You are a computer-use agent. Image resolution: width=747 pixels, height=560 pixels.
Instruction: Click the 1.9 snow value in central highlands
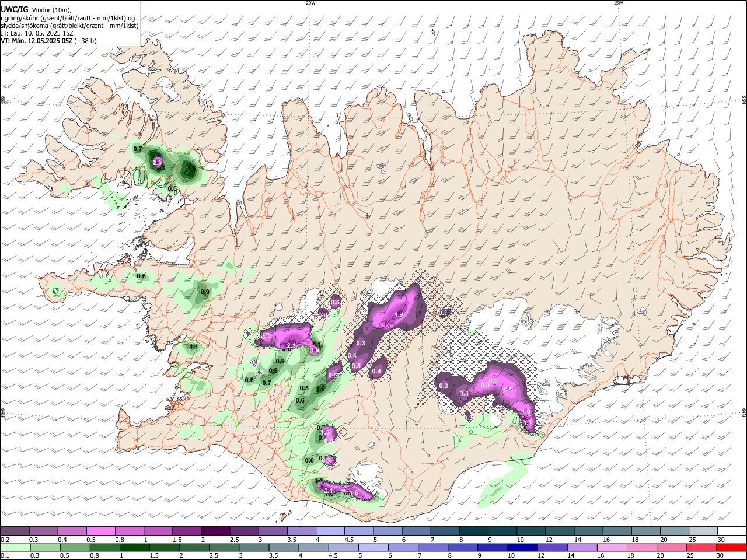tap(399, 314)
